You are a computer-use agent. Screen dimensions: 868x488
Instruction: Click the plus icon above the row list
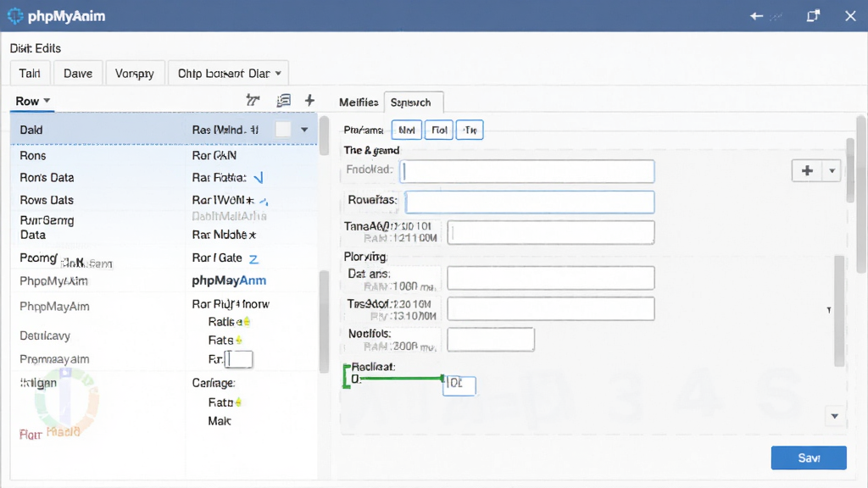pos(309,100)
